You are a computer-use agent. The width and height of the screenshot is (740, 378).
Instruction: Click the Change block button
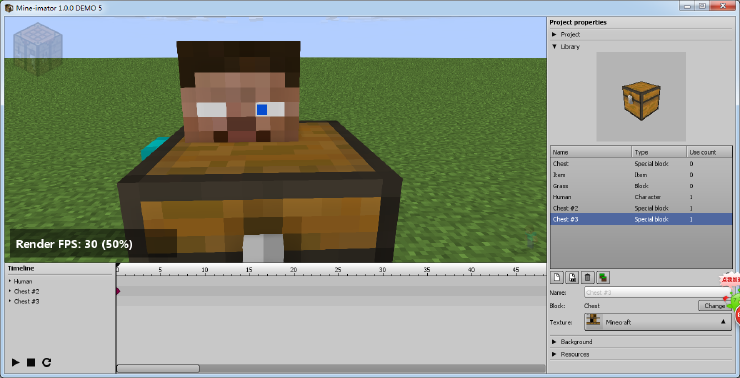pyautogui.click(x=714, y=306)
